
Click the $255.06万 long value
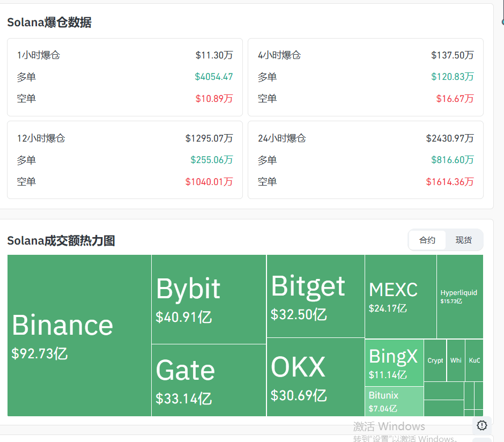(x=211, y=160)
